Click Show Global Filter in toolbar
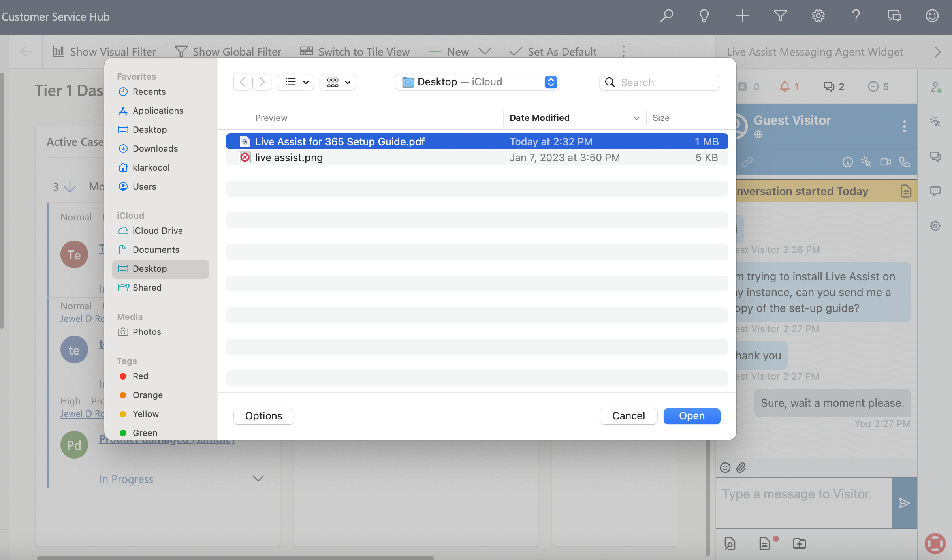 click(228, 52)
